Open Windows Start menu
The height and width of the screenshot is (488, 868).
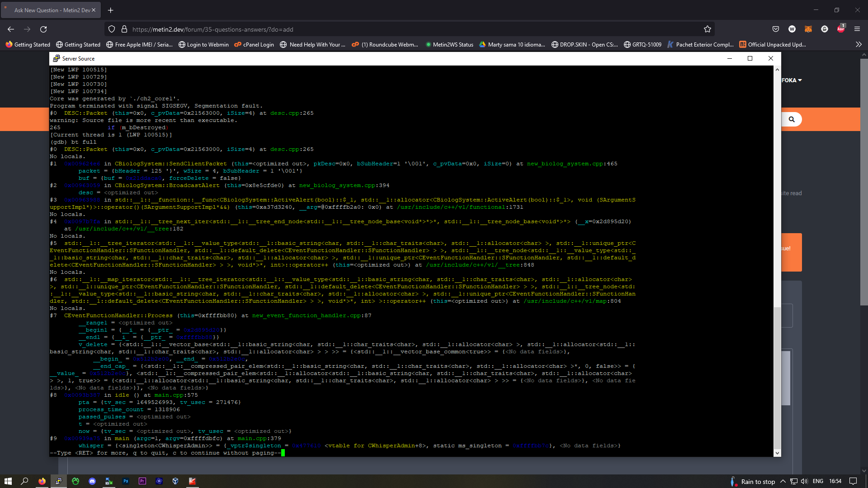[8, 481]
